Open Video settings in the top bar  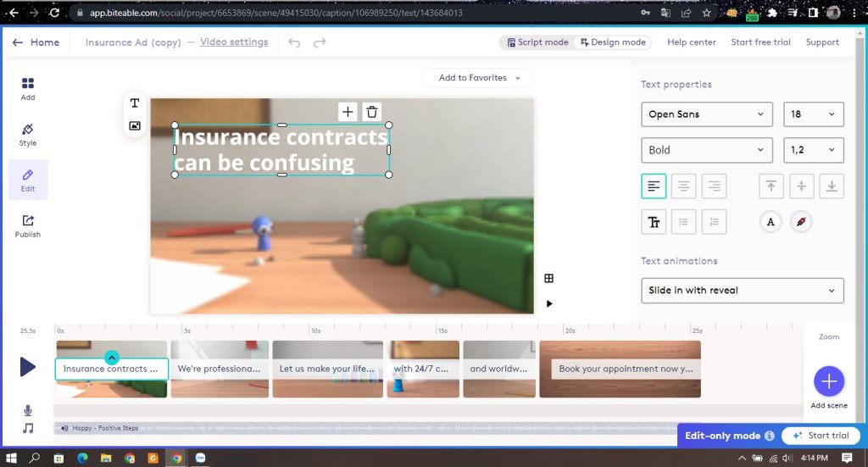click(234, 42)
